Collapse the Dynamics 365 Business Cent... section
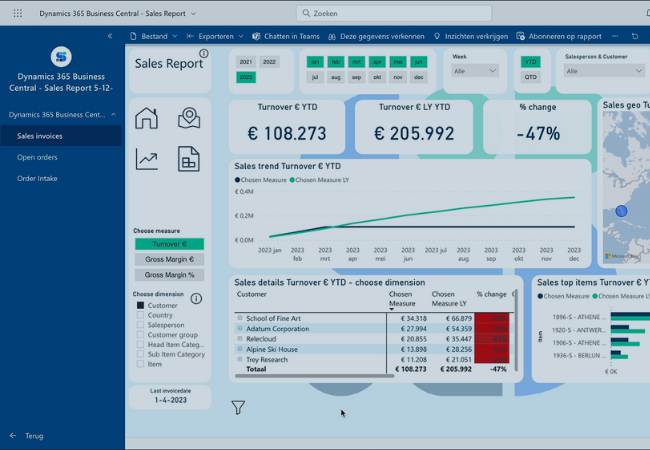The image size is (650, 450). (114, 114)
